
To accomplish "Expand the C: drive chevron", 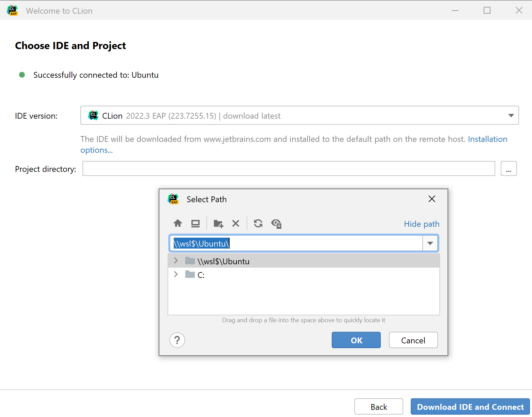I will click(x=176, y=274).
